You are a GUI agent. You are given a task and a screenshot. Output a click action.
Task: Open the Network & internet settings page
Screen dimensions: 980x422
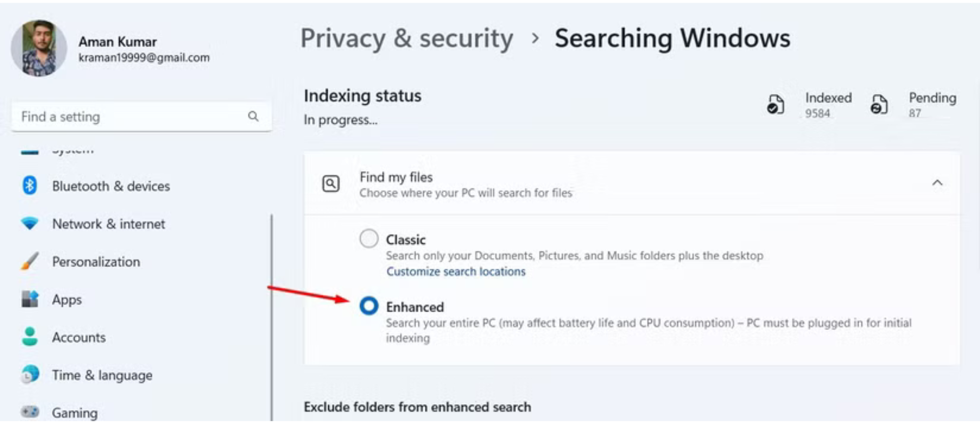(x=108, y=224)
